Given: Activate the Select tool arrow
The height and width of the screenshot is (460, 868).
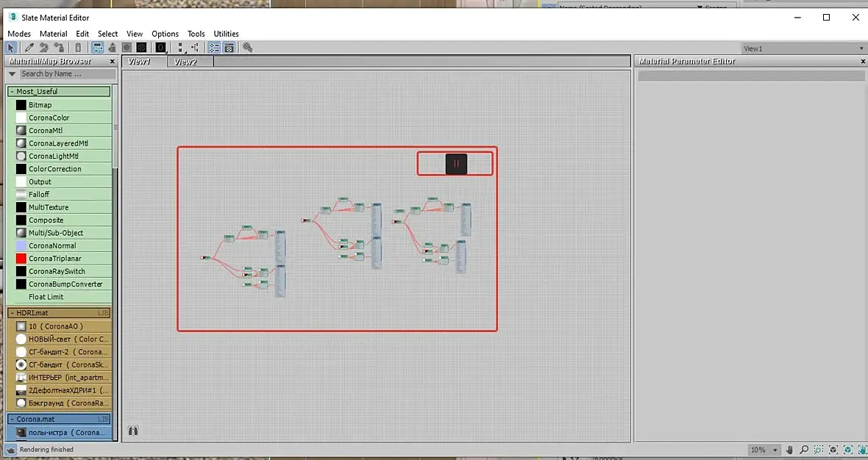Looking at the screenshot, I should pyautogui.click(x=10, y=48).
